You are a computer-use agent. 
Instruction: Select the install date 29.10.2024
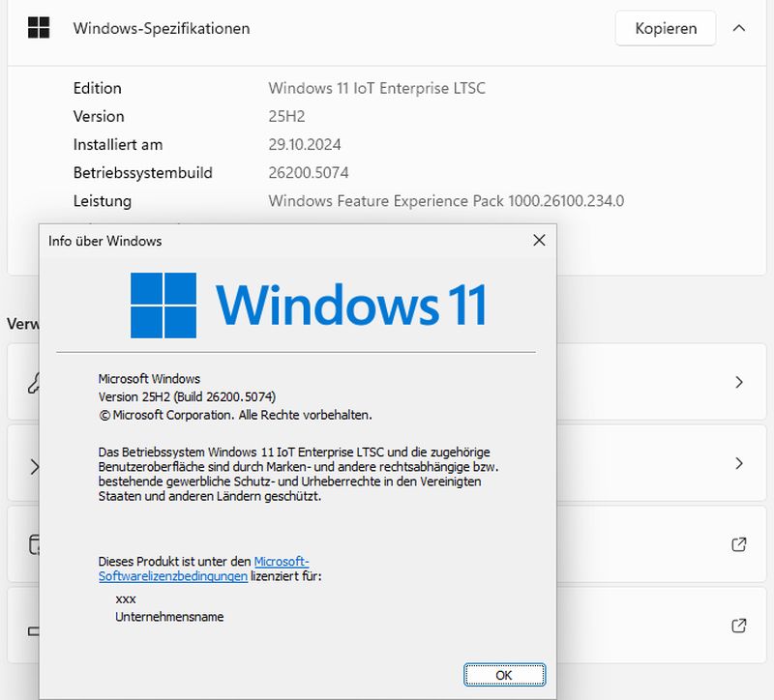[305, 144]
